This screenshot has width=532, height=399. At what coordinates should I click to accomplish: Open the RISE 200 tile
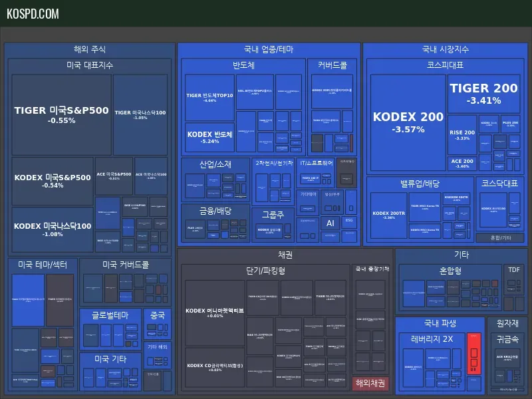tap(462, 135)
